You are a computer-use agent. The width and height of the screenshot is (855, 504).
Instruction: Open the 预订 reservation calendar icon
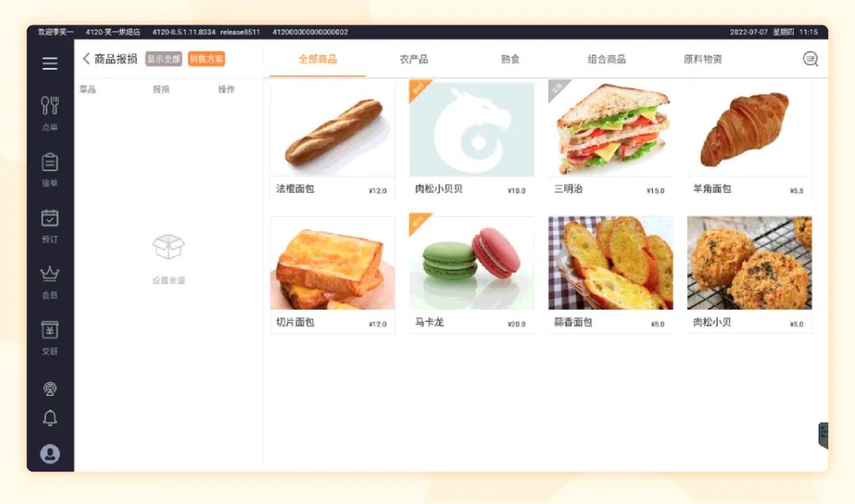50,225
